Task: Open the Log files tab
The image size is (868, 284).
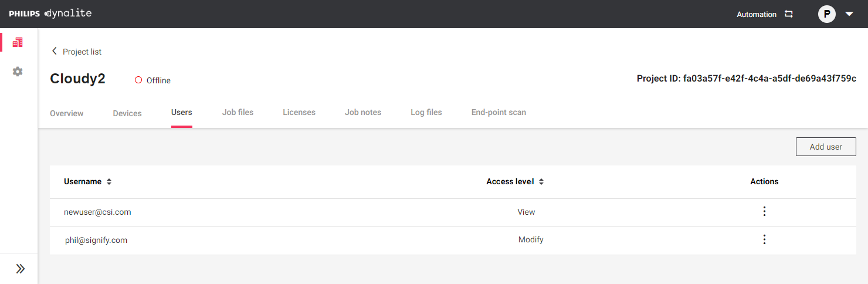Action: [426, 112]
